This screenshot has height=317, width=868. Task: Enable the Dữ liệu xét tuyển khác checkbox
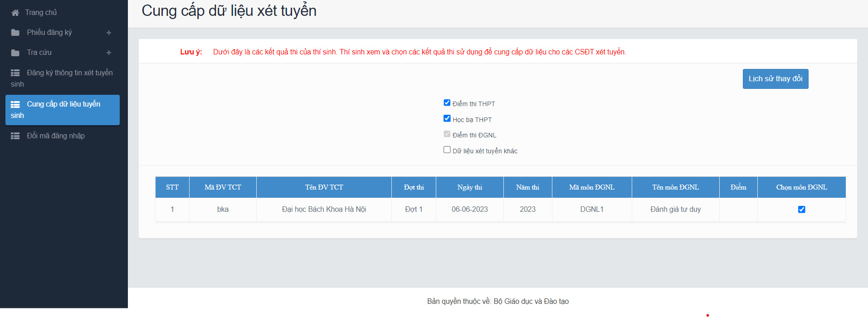[447, 150]
